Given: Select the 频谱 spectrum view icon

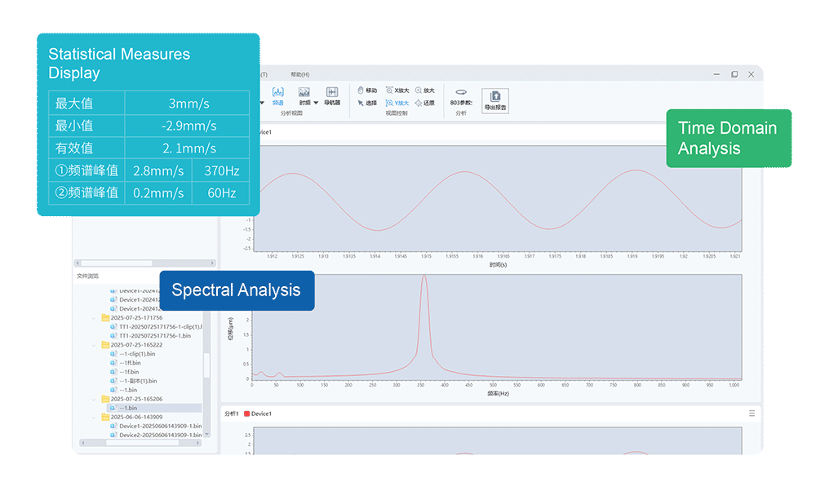Looking at the screenshot, I should pyautogui.click(x=278, y=95).
